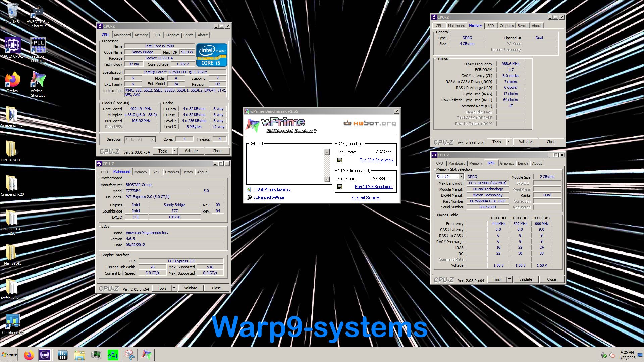644x362 pixels.
Task: Click the DRAM Frequency 988.6 MHz value
Action: pyautogui.click(x=511, y=64)
